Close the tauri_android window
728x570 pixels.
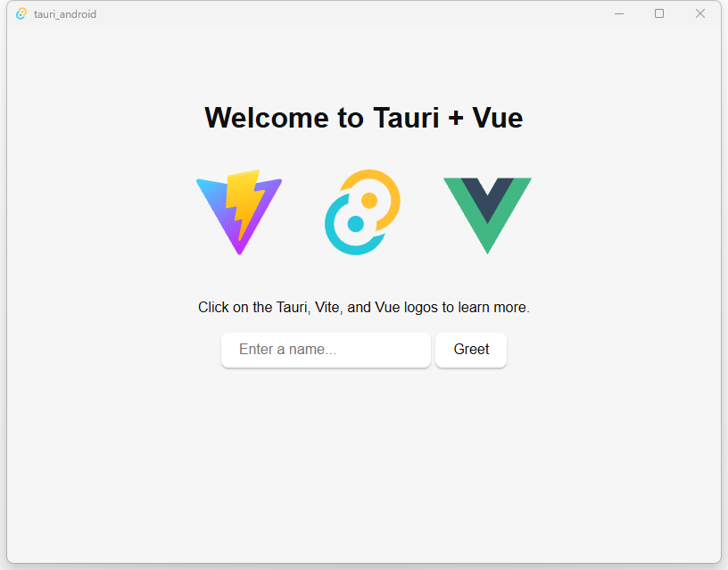[700, 14]
